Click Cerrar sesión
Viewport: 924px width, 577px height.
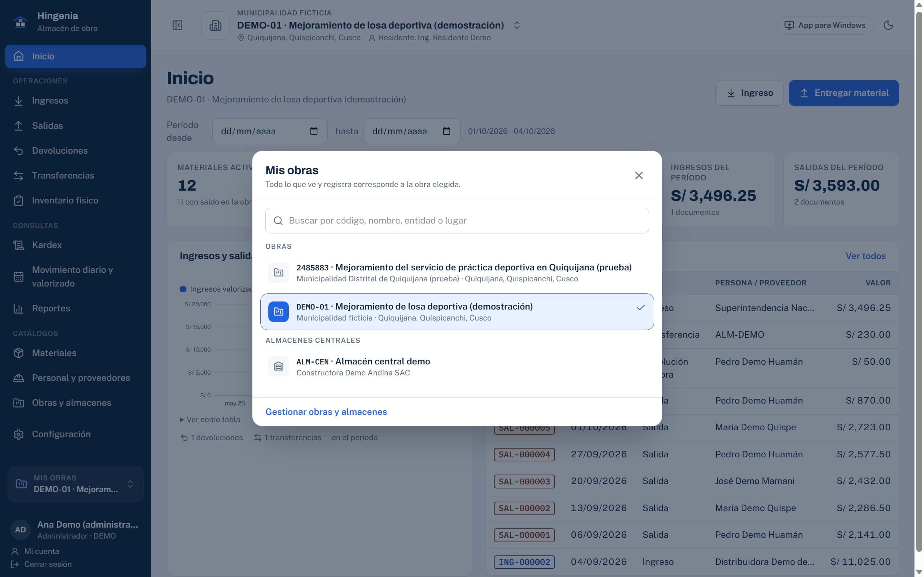point(41,564)
